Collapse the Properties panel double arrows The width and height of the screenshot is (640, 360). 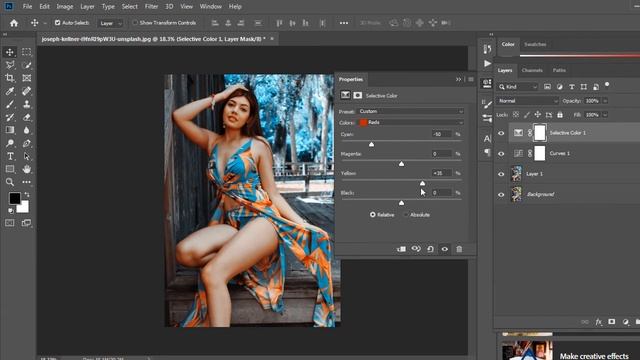(x=458, y=79)
